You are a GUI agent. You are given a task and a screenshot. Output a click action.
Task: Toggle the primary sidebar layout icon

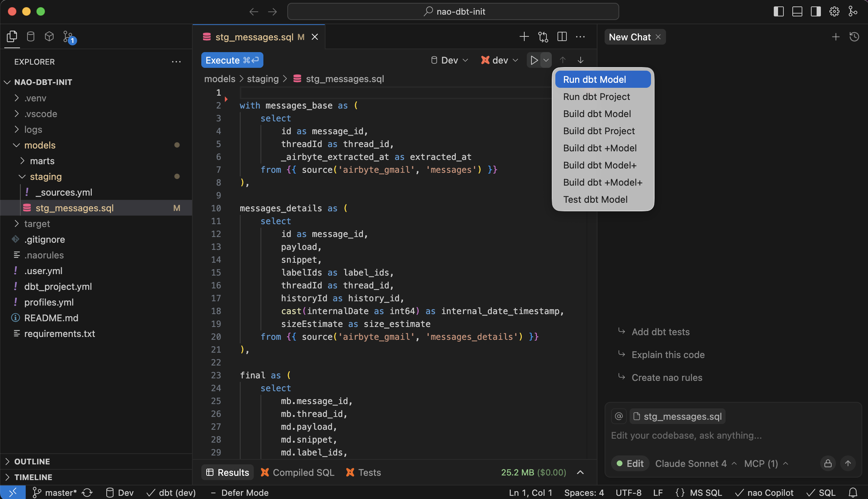pos(778,11)
